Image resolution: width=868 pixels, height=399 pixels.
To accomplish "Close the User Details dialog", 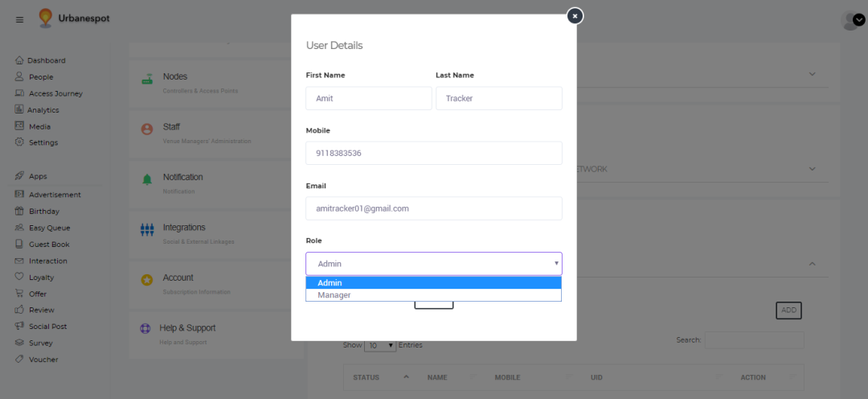I will point(575,16).
